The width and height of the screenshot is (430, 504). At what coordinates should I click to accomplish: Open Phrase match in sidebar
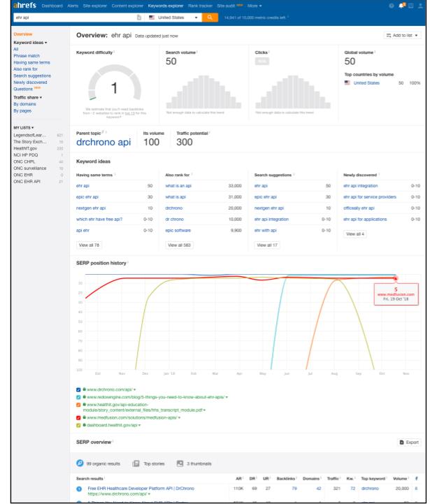[27, 56]
